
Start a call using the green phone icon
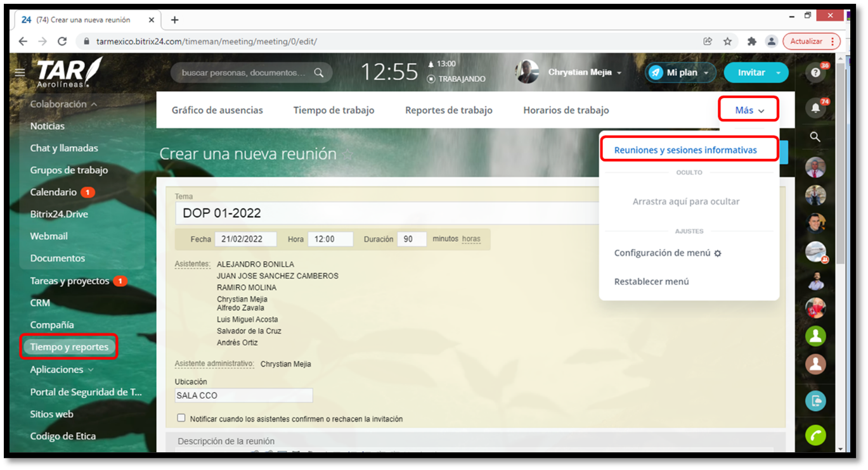pos(815,435)
